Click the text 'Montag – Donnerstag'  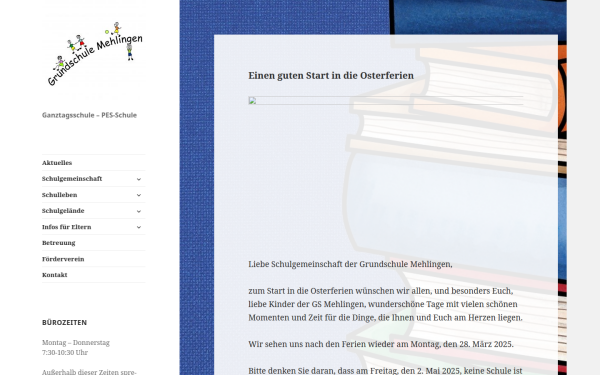coord(76,342)
